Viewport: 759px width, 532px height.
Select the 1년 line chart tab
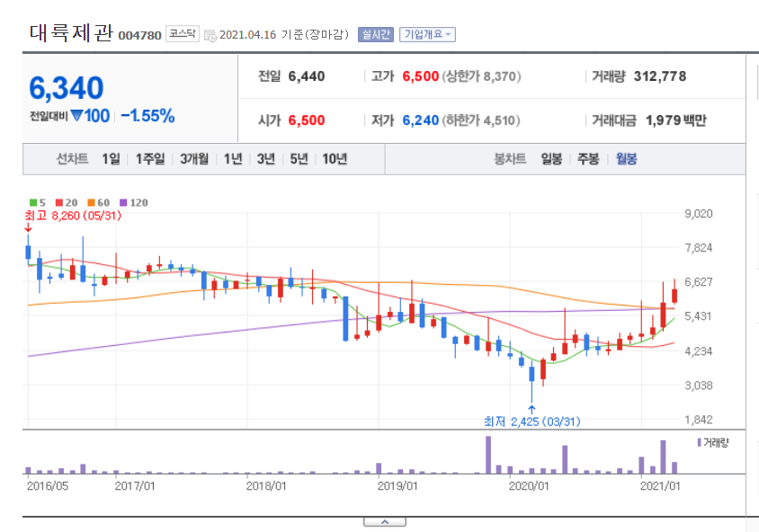point(233,159)
